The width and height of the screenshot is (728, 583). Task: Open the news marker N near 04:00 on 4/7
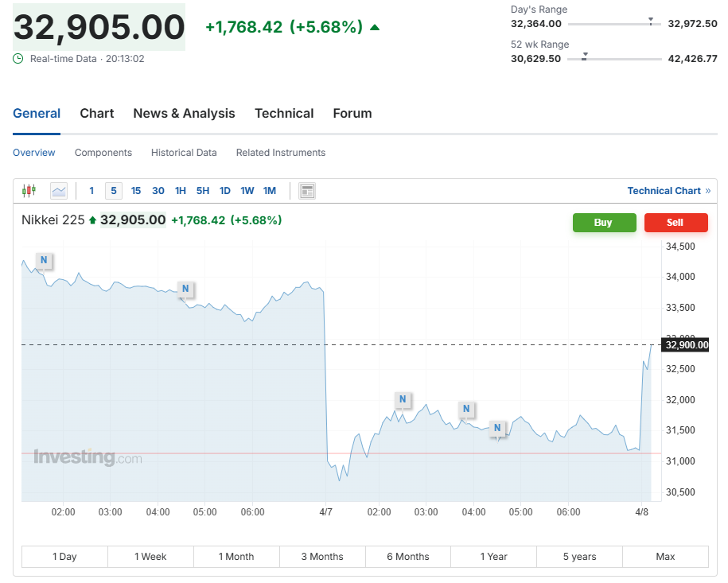point(466,409)
